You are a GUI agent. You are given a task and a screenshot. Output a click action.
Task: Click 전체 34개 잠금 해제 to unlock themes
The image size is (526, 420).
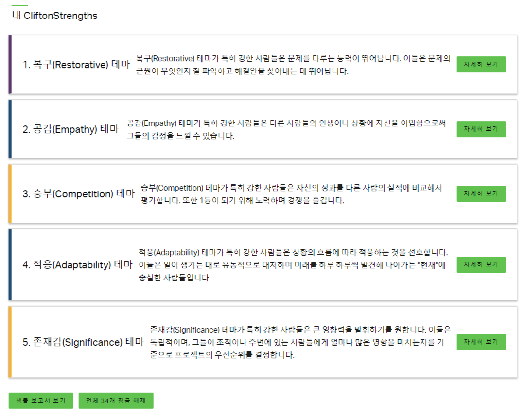tap(116, 401)
